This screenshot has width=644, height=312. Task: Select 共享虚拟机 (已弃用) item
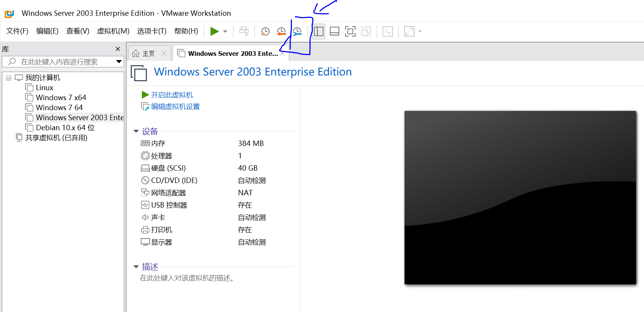(x=56, y=138)
